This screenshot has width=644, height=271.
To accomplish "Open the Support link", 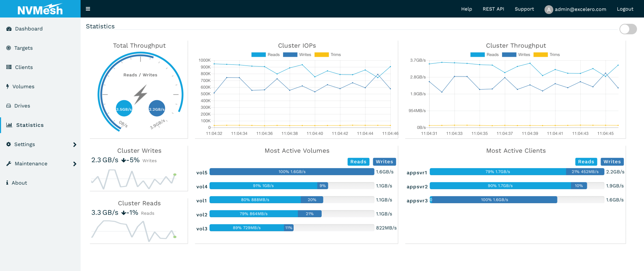I will (x=524, y=9).
